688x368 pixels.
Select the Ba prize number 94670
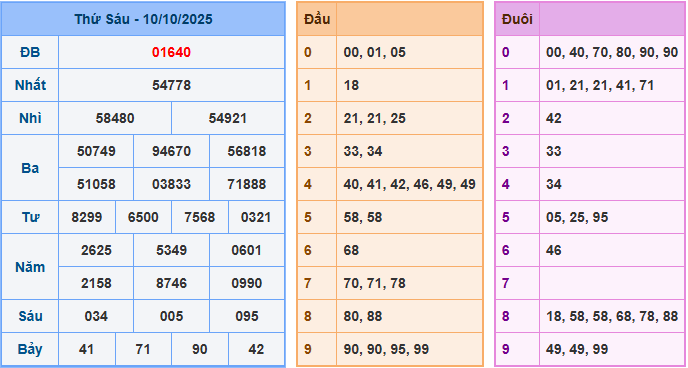172,151
